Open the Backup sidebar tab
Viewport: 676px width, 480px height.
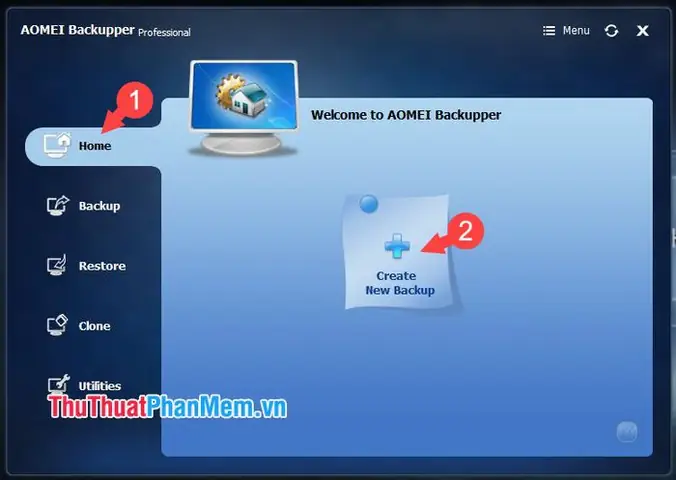click(84, 206)
